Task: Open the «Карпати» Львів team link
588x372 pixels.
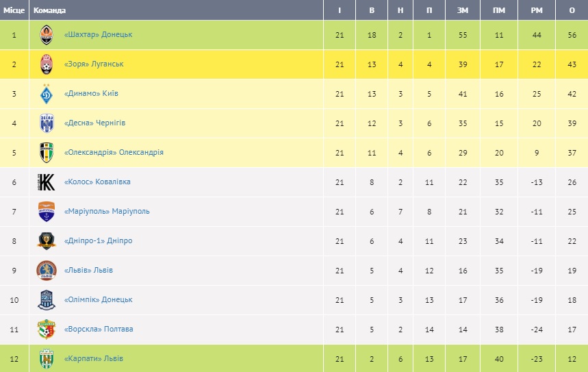Action: pos(93,358)
